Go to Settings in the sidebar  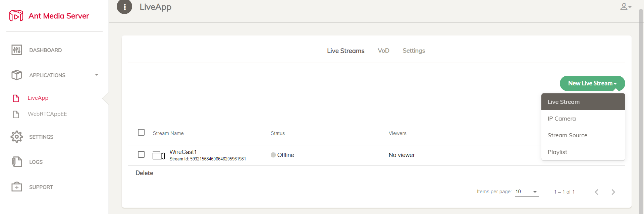[x=41, y=137]
